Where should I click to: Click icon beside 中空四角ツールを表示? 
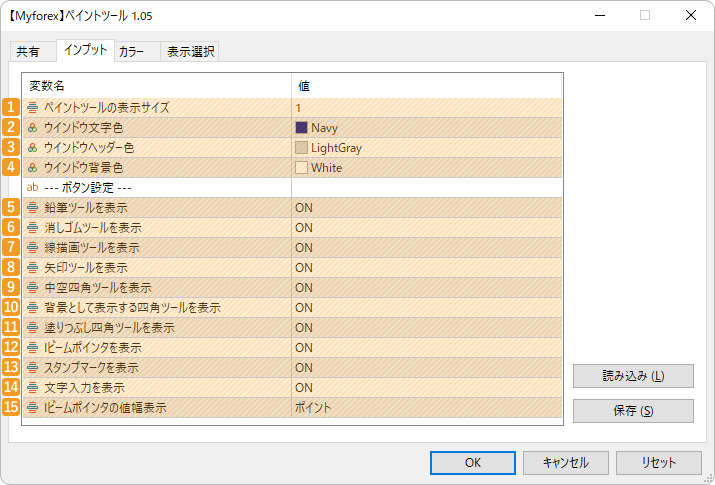(x=32, y=288)
